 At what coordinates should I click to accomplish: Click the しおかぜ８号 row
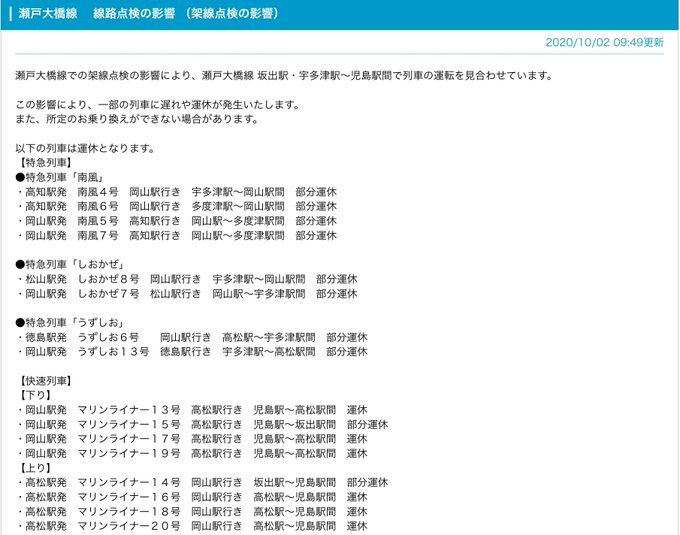click(187, 279)
